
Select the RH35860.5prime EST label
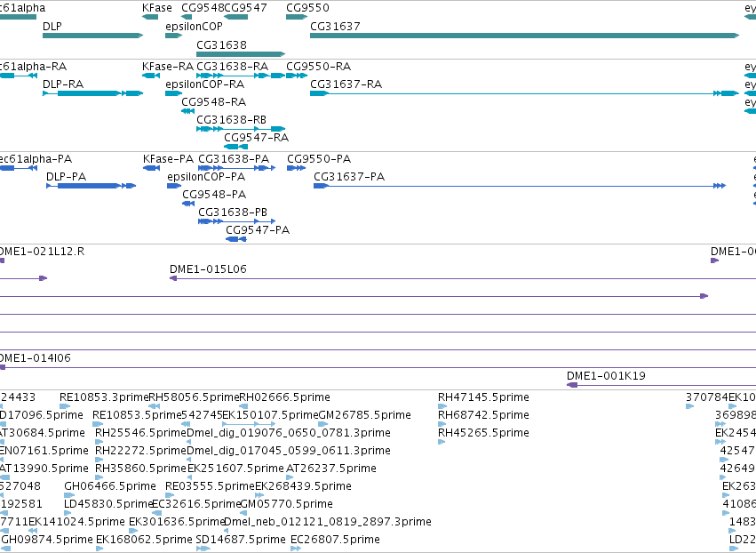coord(140,469)
